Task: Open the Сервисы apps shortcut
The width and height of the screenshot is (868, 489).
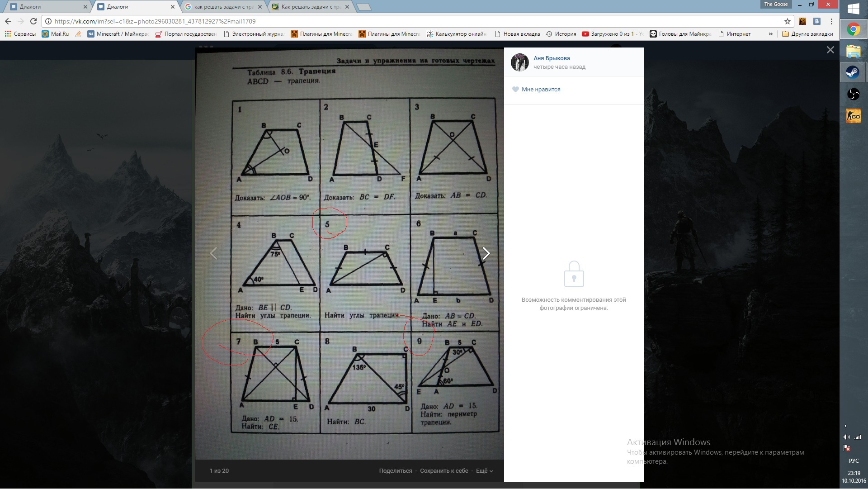Action: (20, 34)
